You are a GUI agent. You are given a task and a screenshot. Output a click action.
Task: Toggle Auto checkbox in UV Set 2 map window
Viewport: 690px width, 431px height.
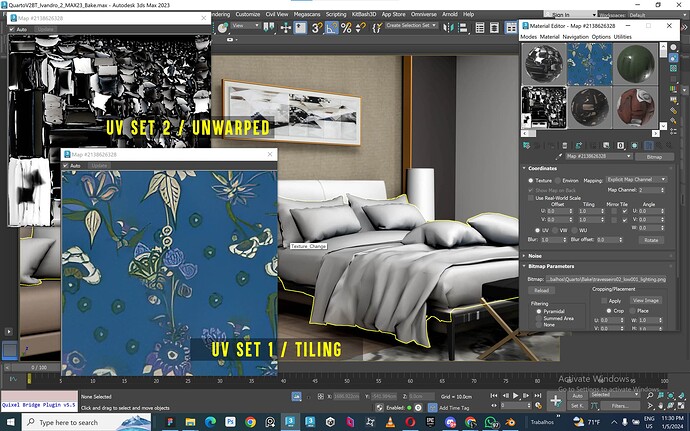tap(12, 29)
